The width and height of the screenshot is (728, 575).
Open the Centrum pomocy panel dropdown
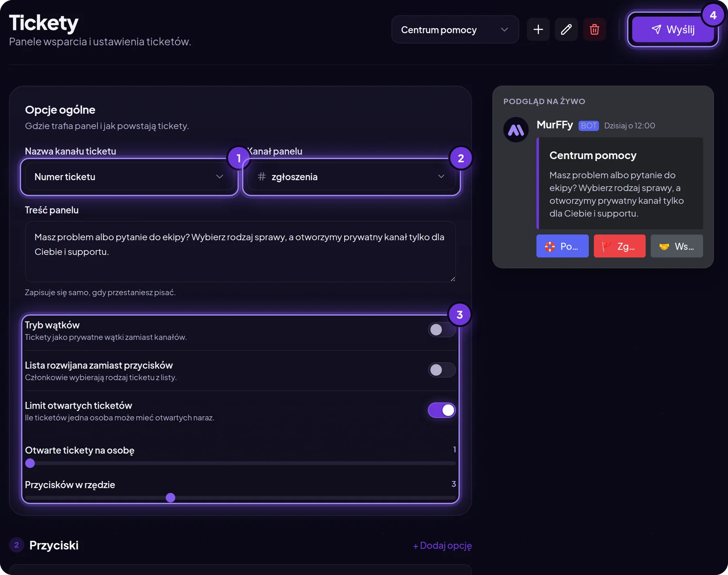(x=455, y=30)
